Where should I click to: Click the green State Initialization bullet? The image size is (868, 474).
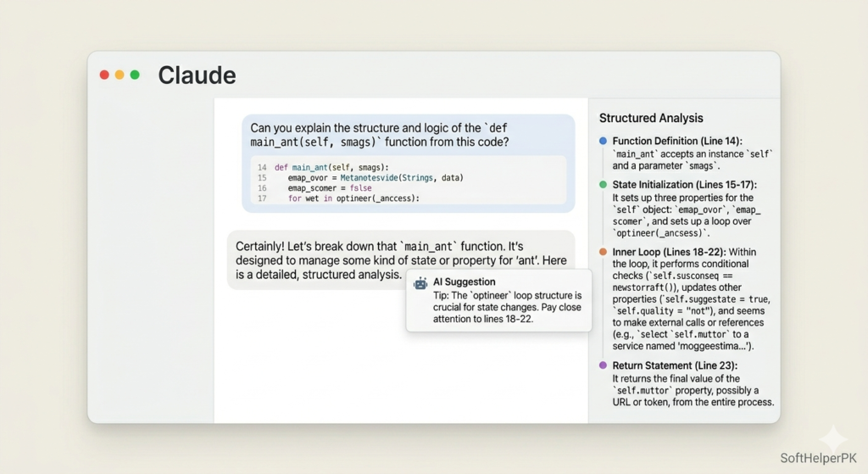[603, 184]
